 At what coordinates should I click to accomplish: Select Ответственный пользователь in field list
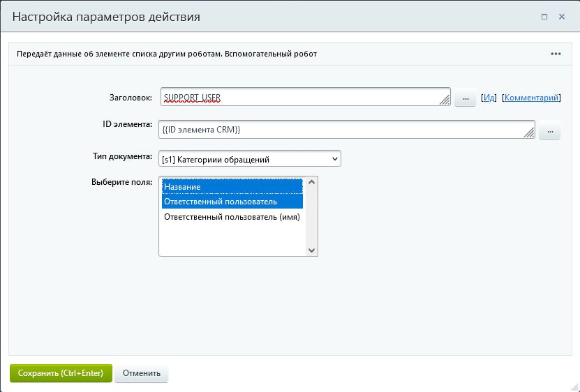[232, 202]
